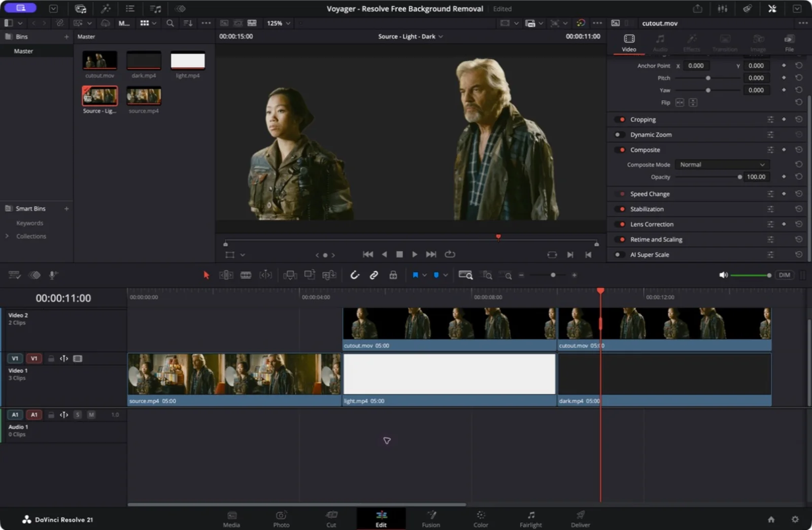
Task: Toggle the Lens Correction switch
Action: 620,224
